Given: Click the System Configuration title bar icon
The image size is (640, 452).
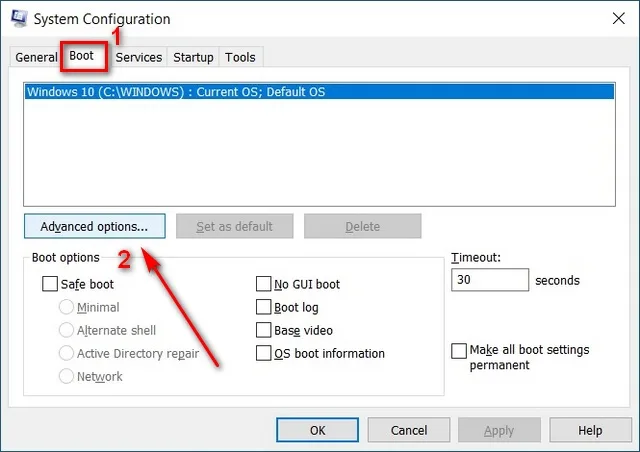Looking at the screenshot, I should (19, 18).
